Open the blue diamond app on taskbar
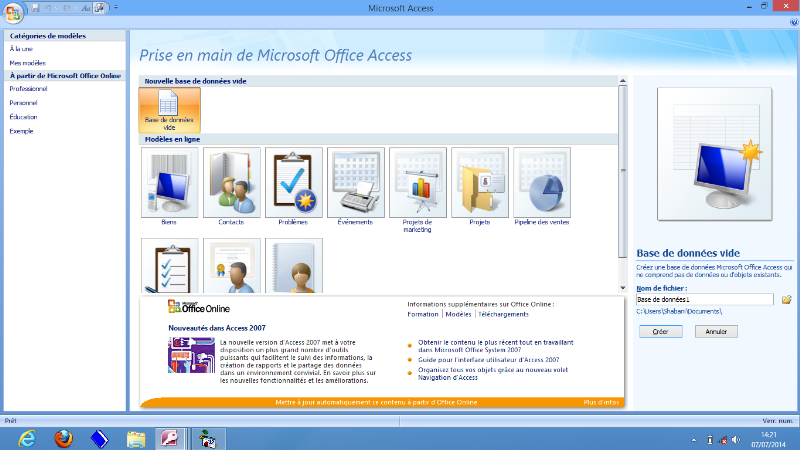The width and height of the screenshot is (800, 450). [x=99, y=439]
